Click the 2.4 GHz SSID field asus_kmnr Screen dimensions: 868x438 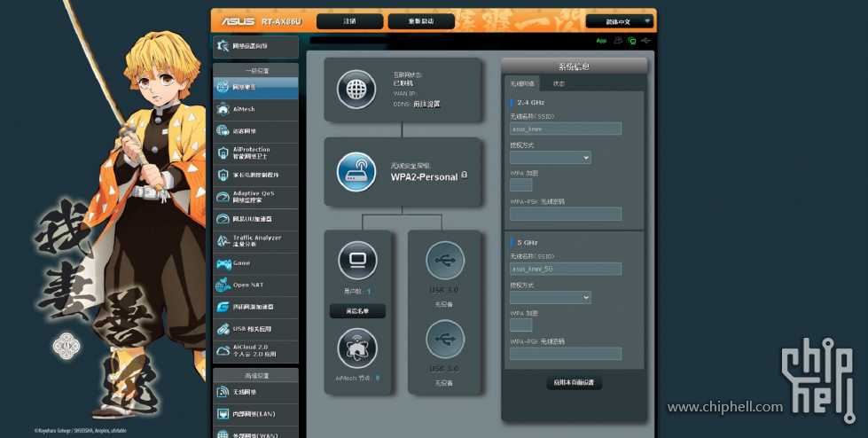[566, 129]
